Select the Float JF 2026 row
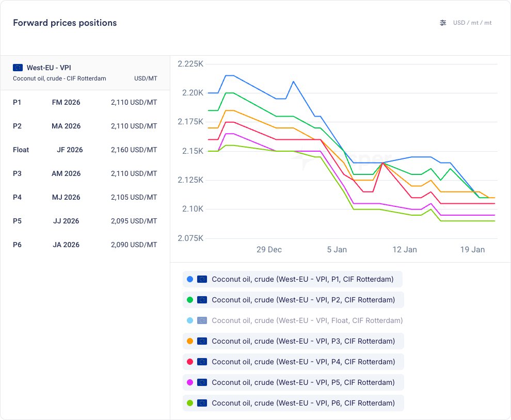The width and height of the screenshot is (511, 420). pos(85,150)
